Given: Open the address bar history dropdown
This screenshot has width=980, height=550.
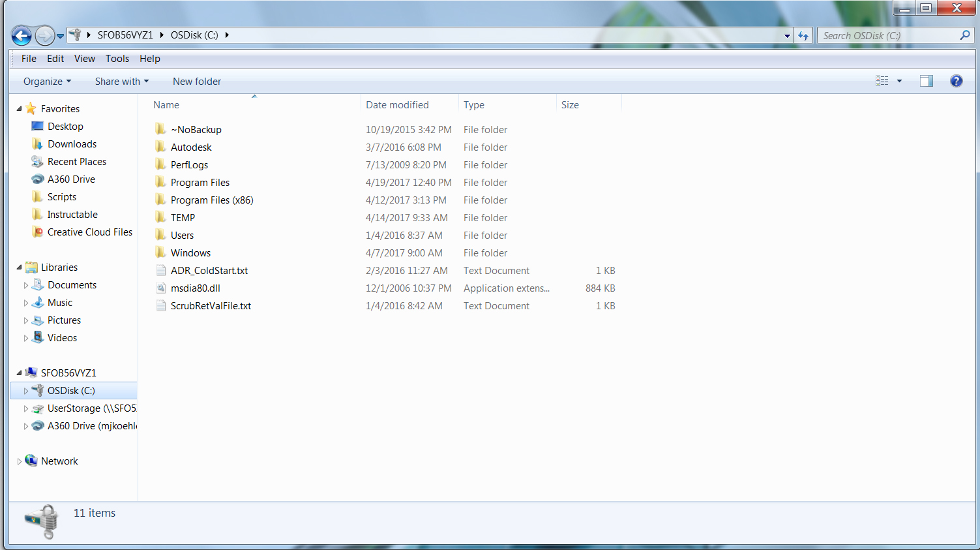Looking at the screenshot, I should click(x=787, y=36).
